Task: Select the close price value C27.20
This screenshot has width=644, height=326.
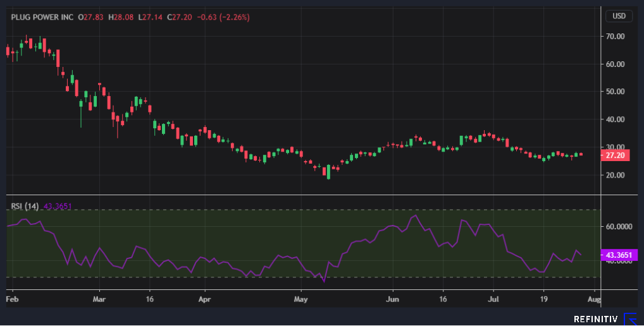Action: pyautogui.click(x=180, y=17)
